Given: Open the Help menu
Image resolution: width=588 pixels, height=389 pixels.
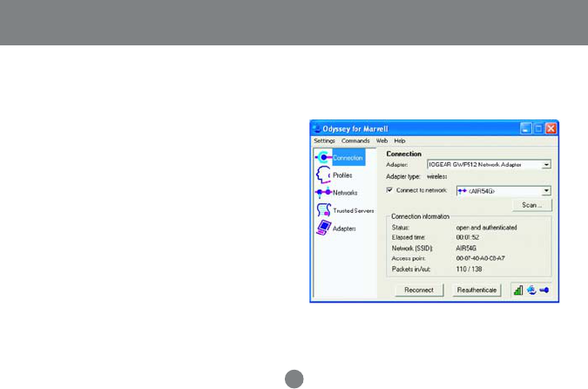Looking at the screenshot, I should 400,140.
